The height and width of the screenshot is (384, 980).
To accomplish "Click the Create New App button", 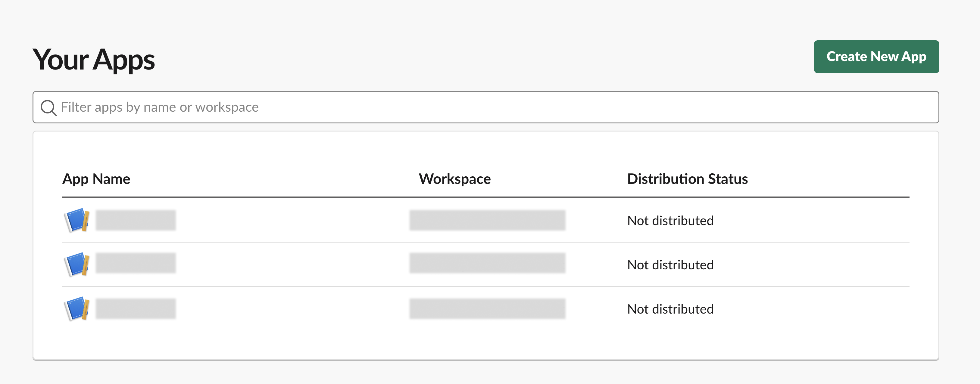I will [x=876, y=56].
